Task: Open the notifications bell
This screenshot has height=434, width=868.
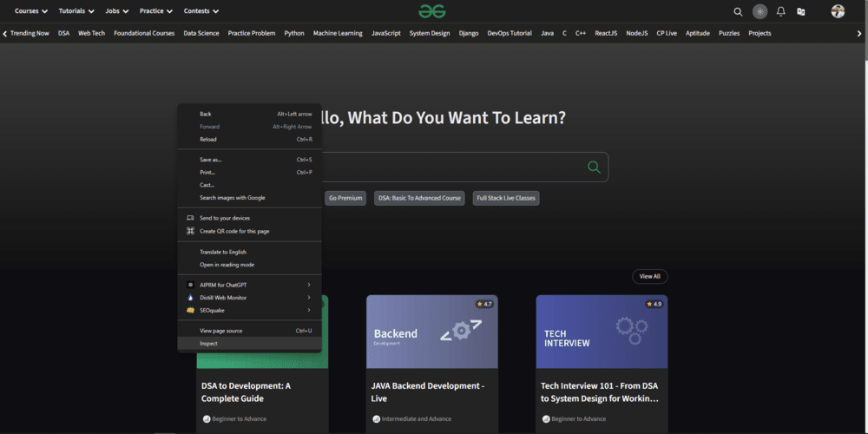Action: (780, 11)
